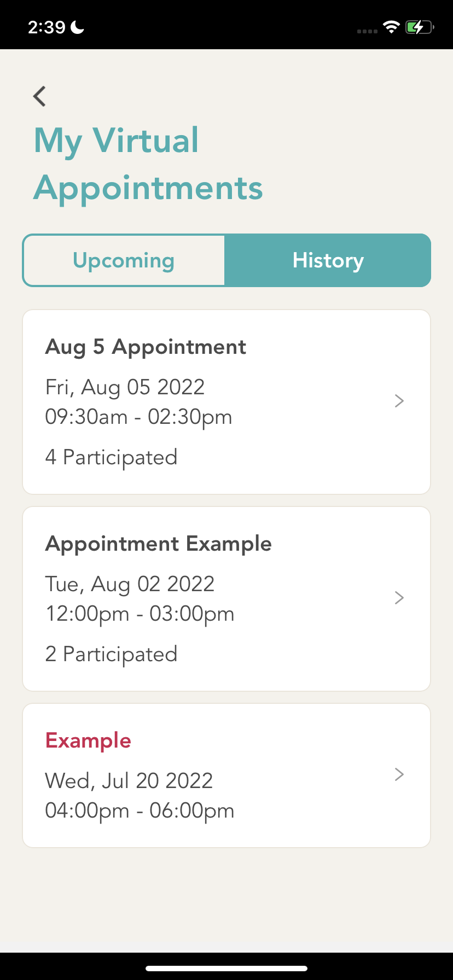The height and width of the screenshot is (980, 453).
Task: Expand the Aug 5 Appointment chevron
Action: pos(399,401)
